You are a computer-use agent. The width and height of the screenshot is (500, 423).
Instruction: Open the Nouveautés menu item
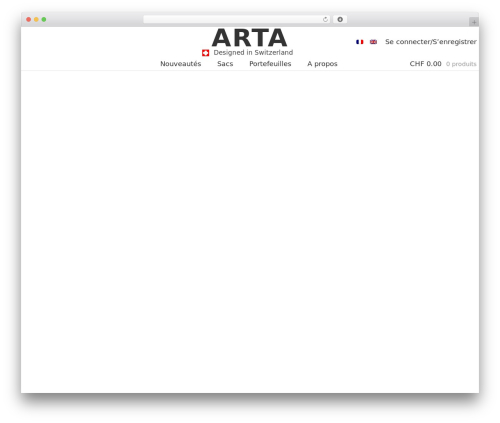coord(181,64)
